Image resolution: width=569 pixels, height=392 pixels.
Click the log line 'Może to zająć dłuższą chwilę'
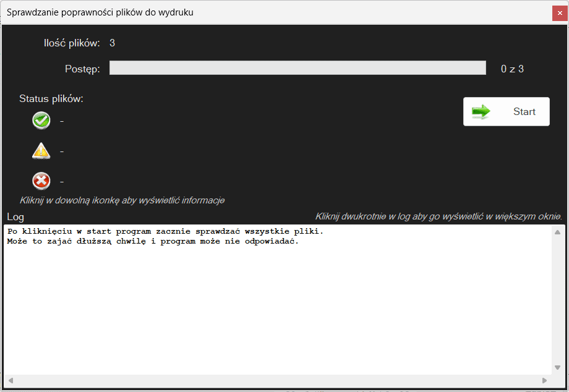coord(153,241)
